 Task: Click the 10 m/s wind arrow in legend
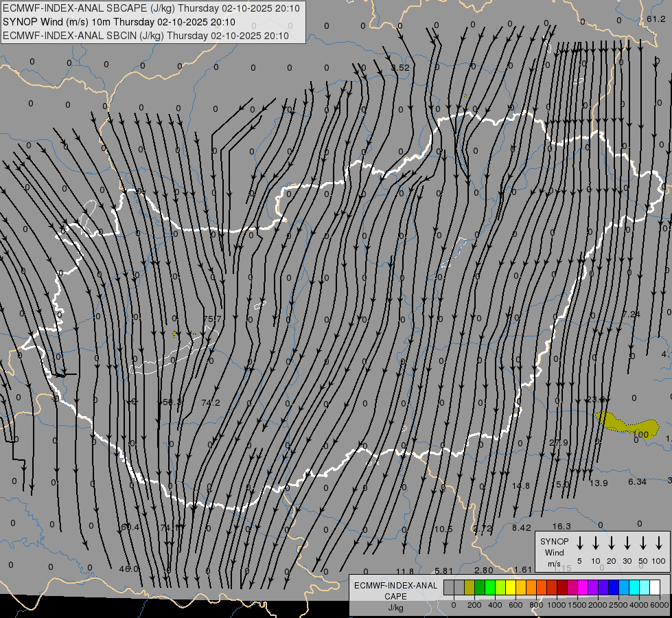pos(595,543)
